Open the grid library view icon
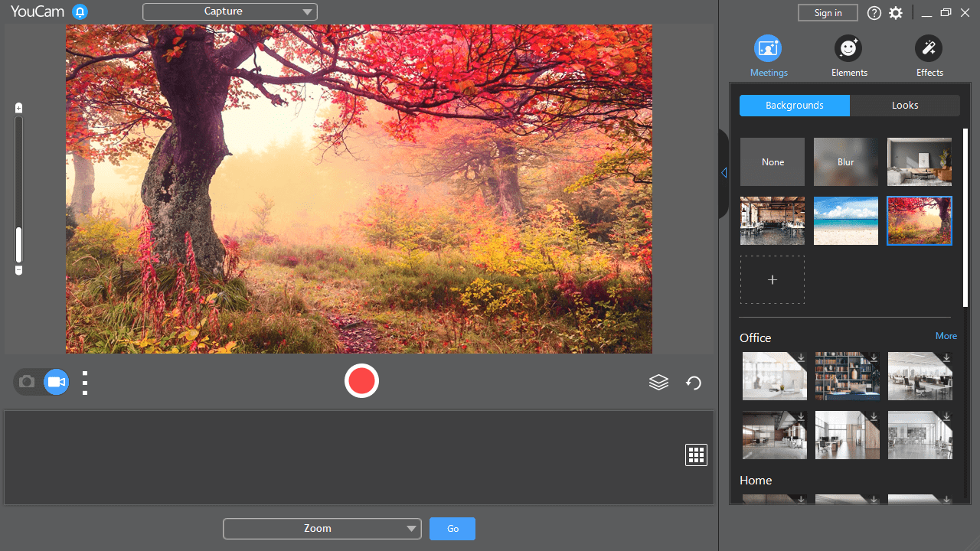Image resolution: width=980 pixels, height=551 pixels. coord(696,455)
